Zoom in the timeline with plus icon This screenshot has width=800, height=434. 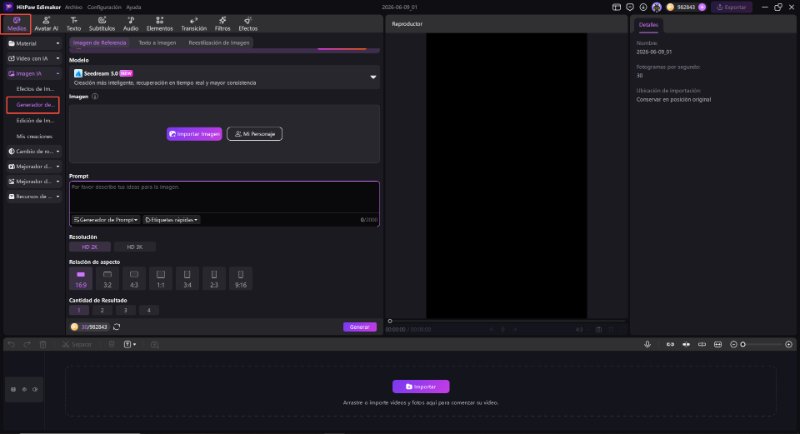789,345
